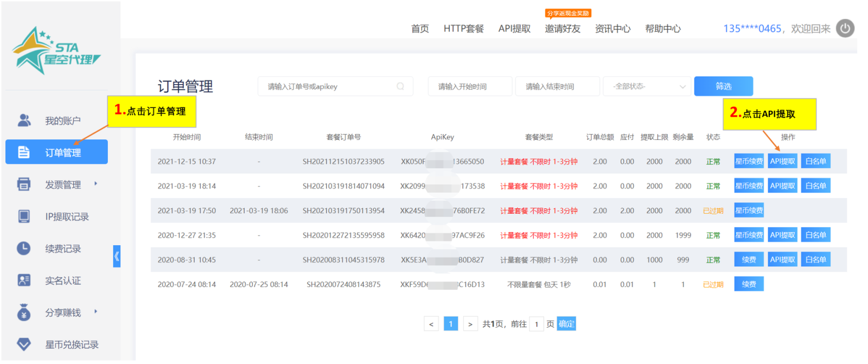
Task: Go to next page with the > arrow
Action: point(470,324)
